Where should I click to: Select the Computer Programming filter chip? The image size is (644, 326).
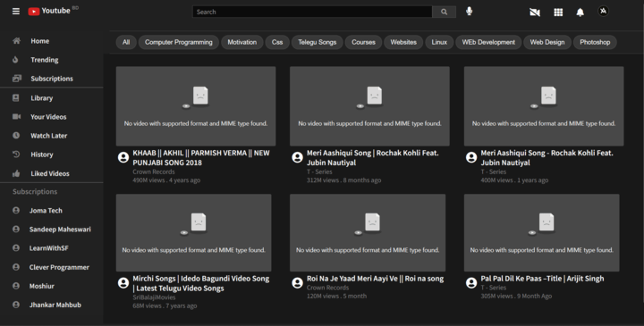click(179, 42)
